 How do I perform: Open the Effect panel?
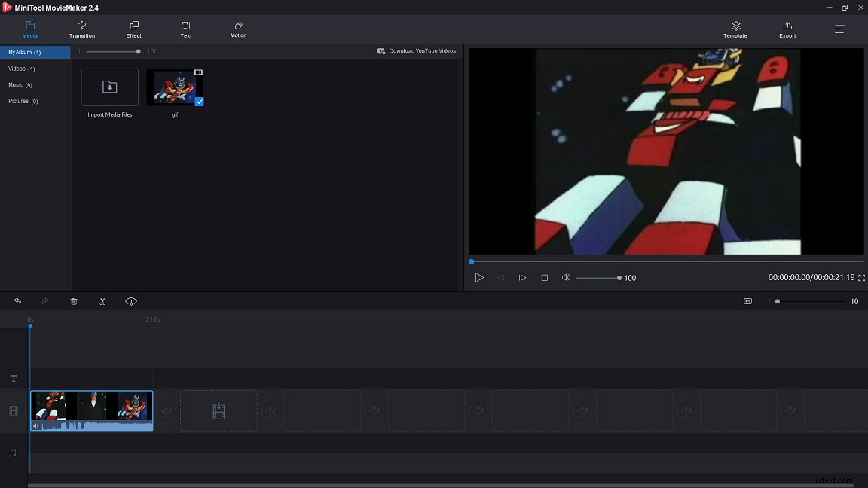point(133,29)
